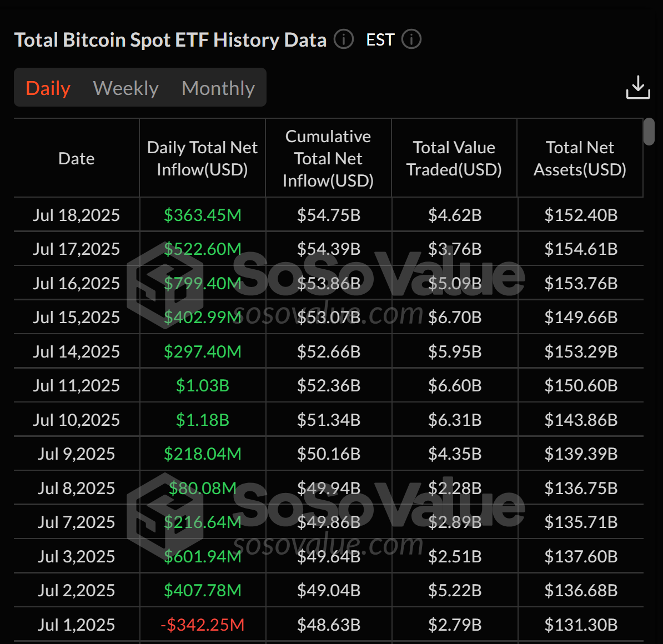The width and height of the screenshot is (663, 644).
Task: Click the info icon beside the title
Action: click(x=343, y=39)
